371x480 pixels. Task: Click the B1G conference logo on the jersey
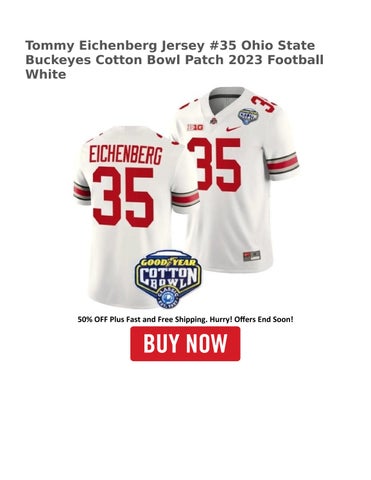195,127
